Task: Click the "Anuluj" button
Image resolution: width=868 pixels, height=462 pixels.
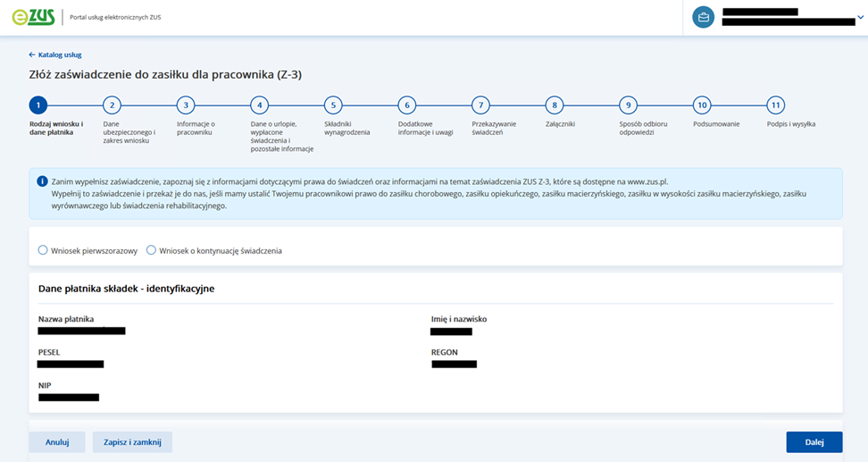Action: pos(57,442)
